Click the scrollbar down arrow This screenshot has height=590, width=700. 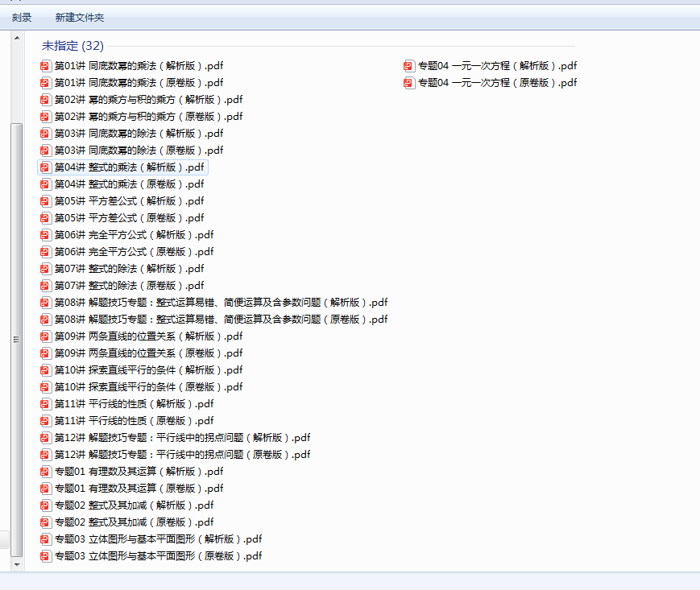point(17,564)
